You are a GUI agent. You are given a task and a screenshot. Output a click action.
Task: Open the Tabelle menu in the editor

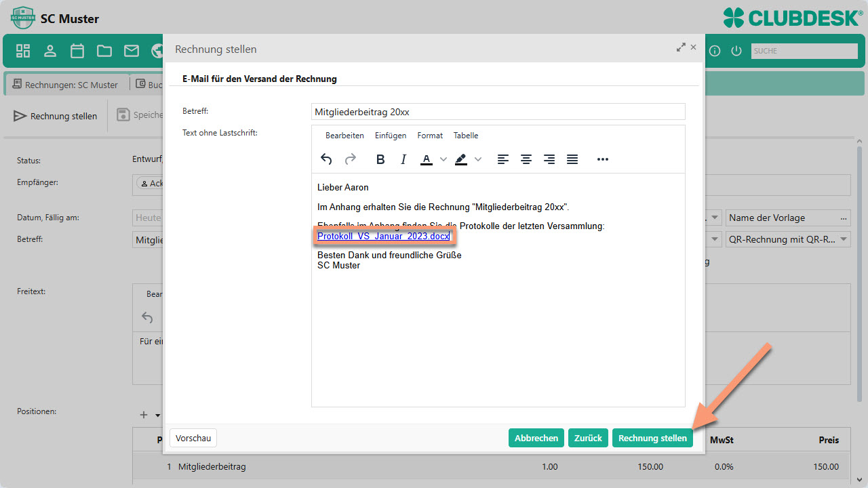466,136
